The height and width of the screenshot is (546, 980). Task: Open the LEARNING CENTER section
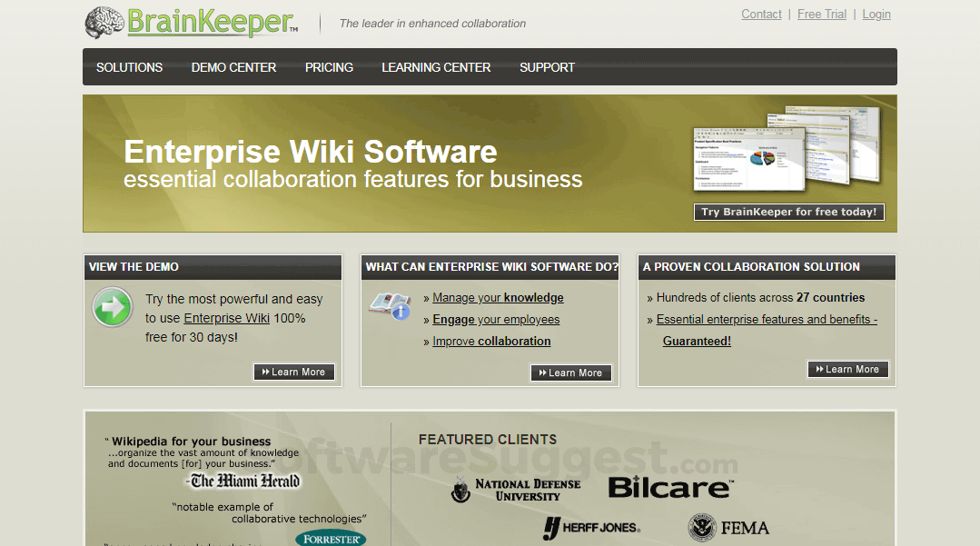click(x=436, y=66)
